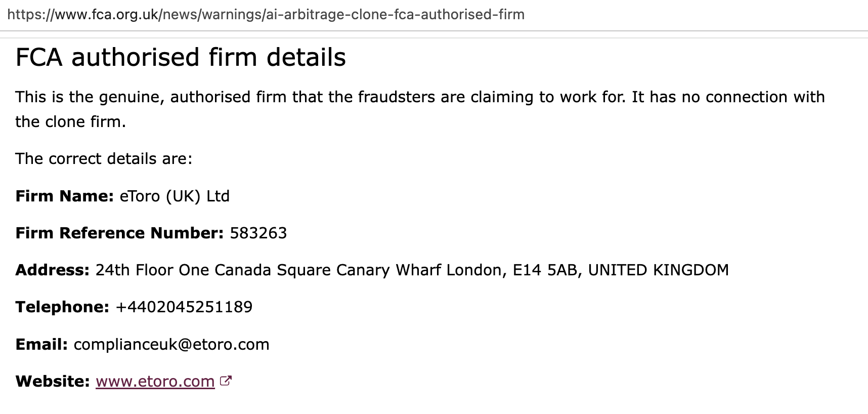The height and width of the screenshot is (414, 868).
Task: Click the 'FCA authorised firm details' heading
Action: click(181, 57)
